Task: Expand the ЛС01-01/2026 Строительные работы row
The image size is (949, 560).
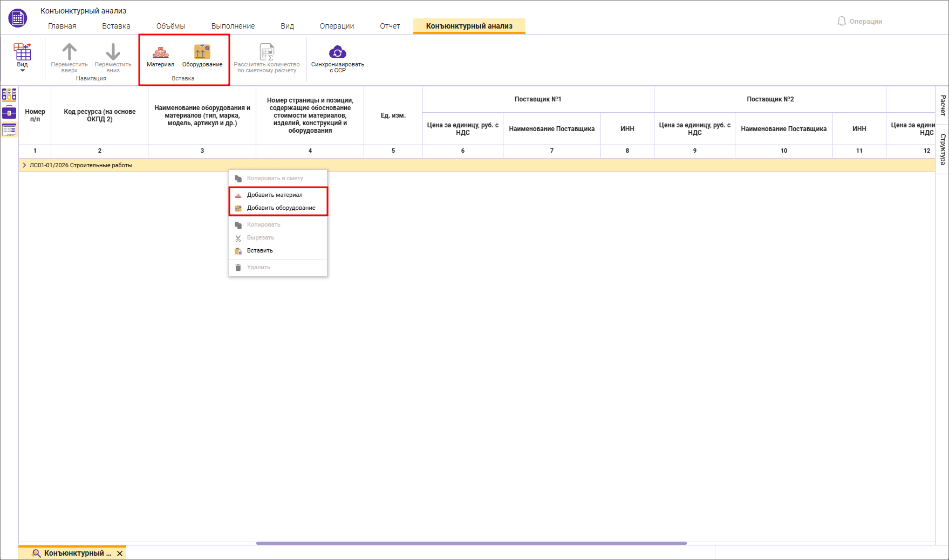Action: tap(24, 165)
